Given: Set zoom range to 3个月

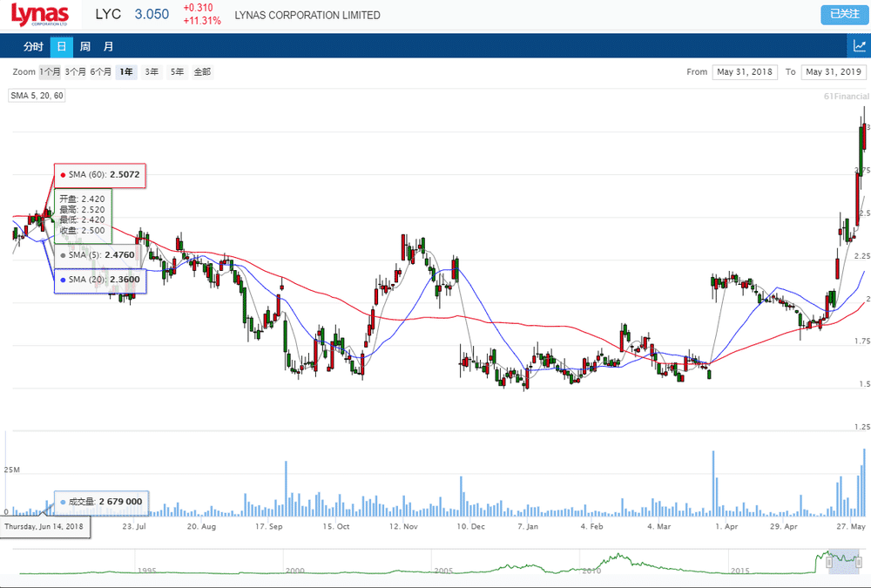Looking at the screenshot, I should point(75,71).
